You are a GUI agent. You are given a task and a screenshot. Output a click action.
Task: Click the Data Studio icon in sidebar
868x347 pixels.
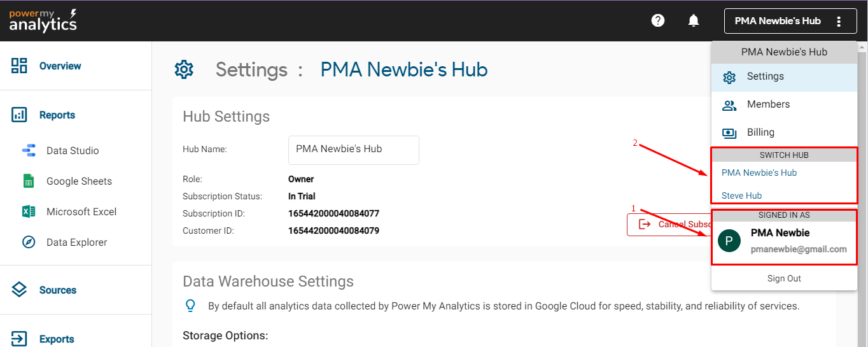point(29,151)
